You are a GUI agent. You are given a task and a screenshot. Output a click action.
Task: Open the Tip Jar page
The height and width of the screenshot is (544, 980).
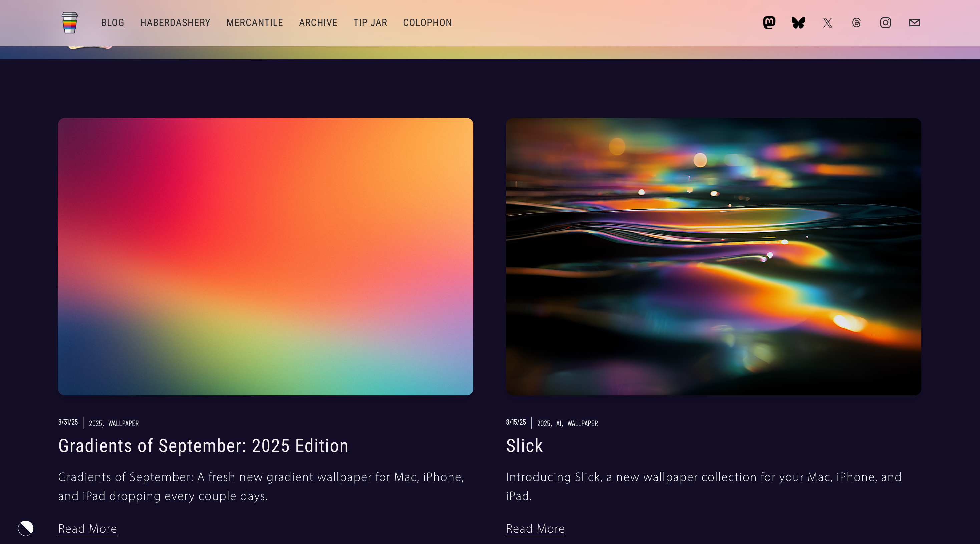(370, 23)
